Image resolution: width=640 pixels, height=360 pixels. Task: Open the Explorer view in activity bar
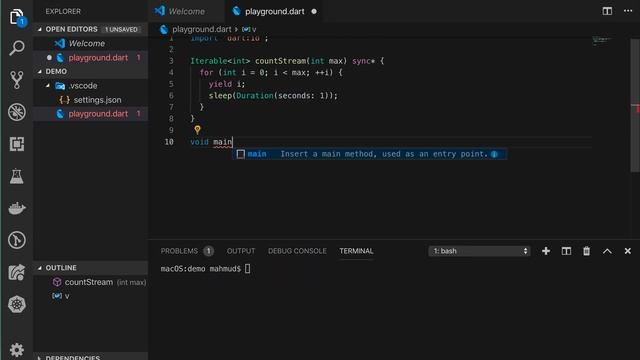(x=17, y=17)
